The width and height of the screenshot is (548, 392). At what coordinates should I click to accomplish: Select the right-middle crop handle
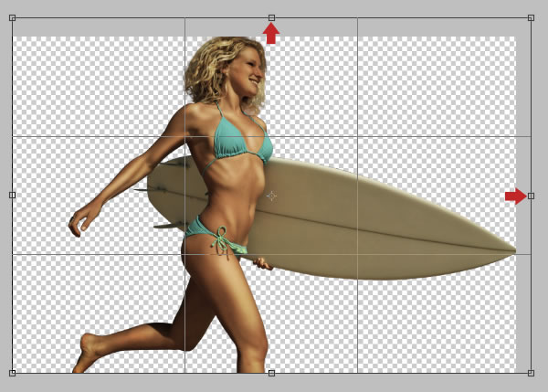tap(531, 196)
